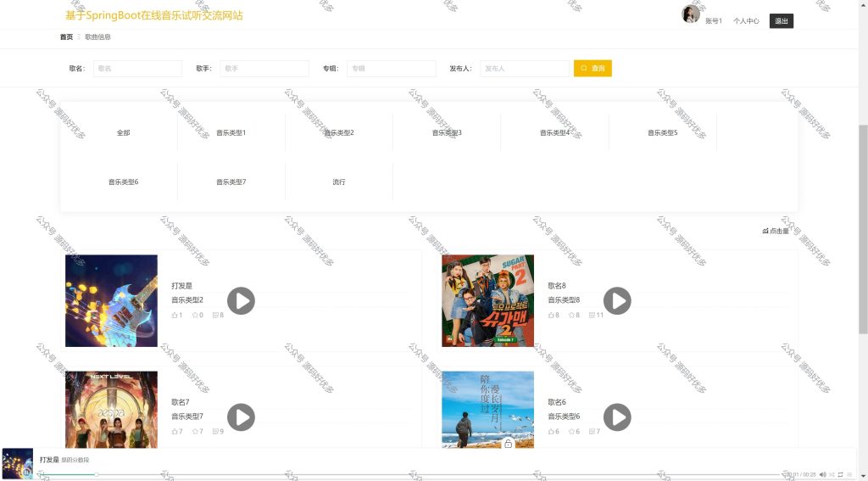Toggle shuffle mode in the player bar
Viewport: 868px width, 481px height.
coord(832,474)
